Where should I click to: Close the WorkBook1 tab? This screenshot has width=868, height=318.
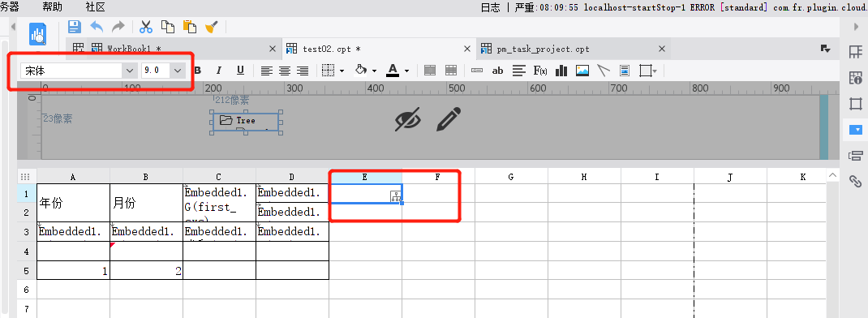click(273, 49)
